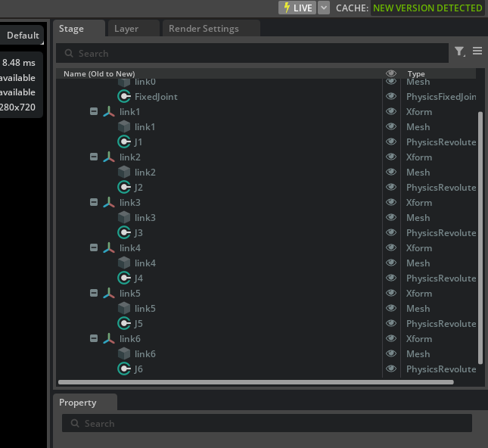Viewport: 488px width, 448px height.
Task: Click the link2 Xform axis icon
Action: [x=109, y=157]
